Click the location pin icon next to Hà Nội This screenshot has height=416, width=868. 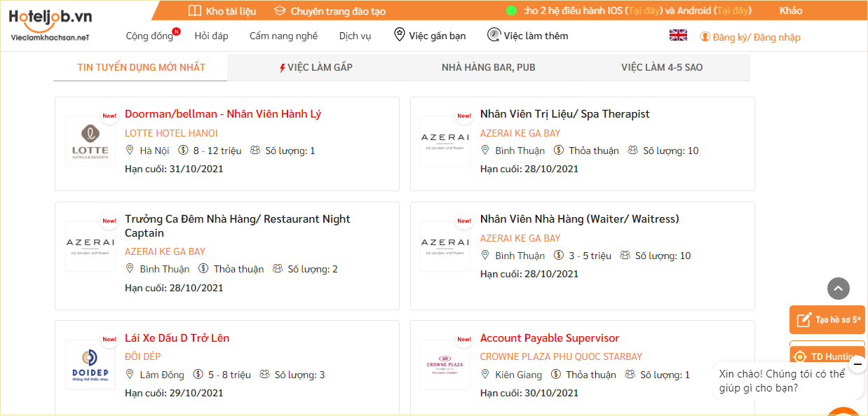pyautogui.click(x=130, y=150)
